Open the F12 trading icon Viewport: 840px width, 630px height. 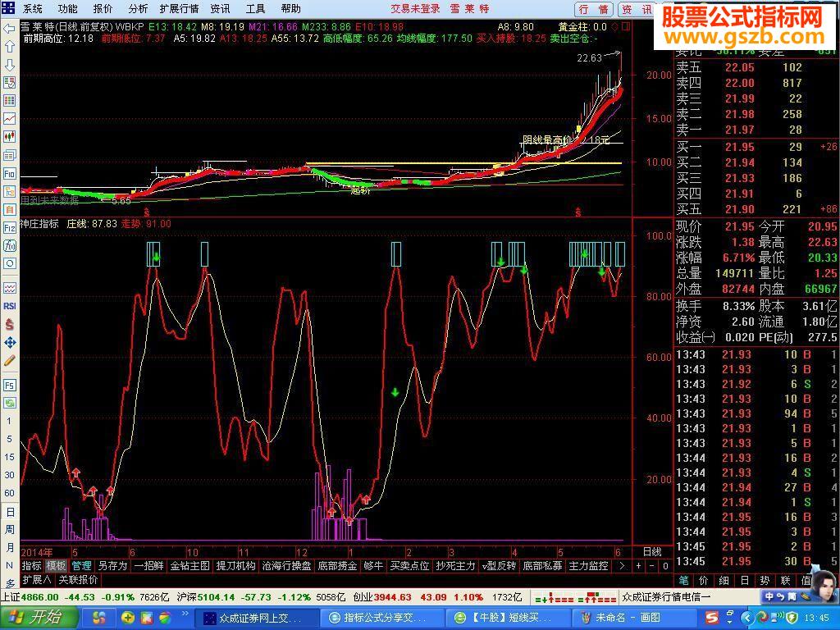pos(9,228)
